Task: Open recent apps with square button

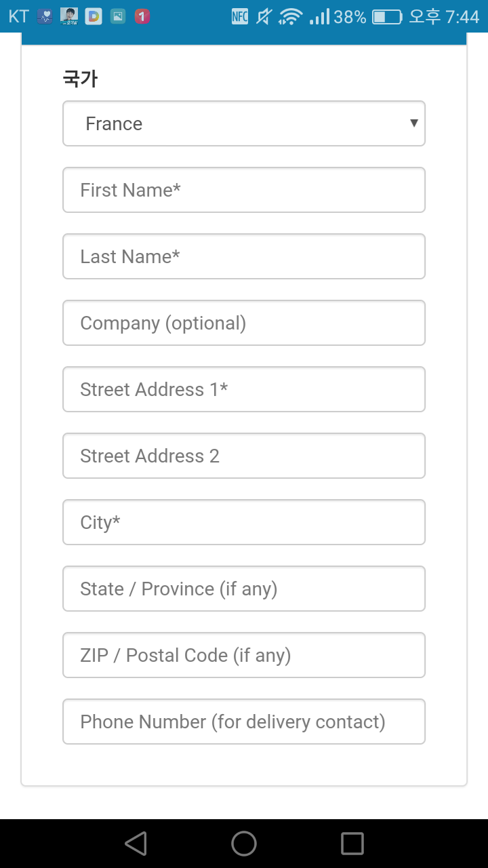Action: coord(352,844)
